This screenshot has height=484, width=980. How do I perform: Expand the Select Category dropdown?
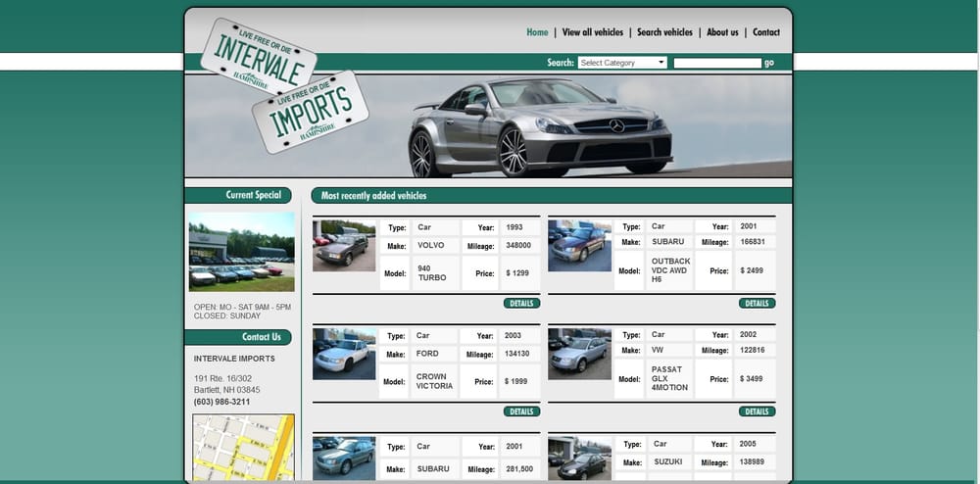pyautogui.click(x=622, y=63)
